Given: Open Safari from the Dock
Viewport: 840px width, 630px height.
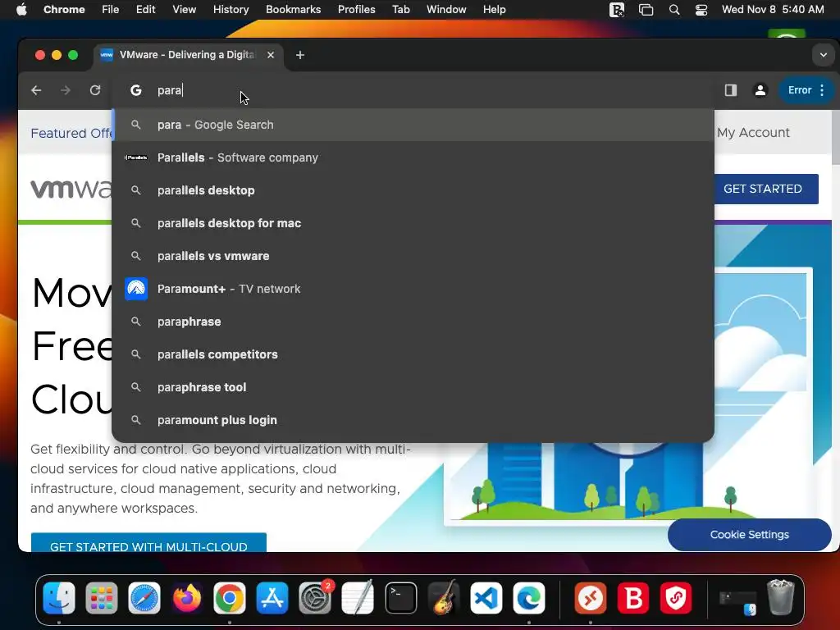Looking at the screenshot, I should tap(144, 598).
